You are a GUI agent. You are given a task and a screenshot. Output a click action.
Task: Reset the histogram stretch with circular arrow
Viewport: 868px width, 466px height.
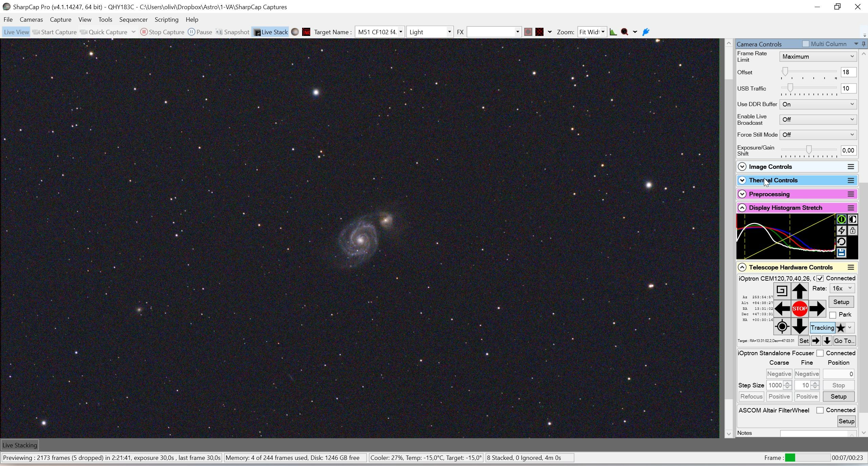[x=841, y=242]
